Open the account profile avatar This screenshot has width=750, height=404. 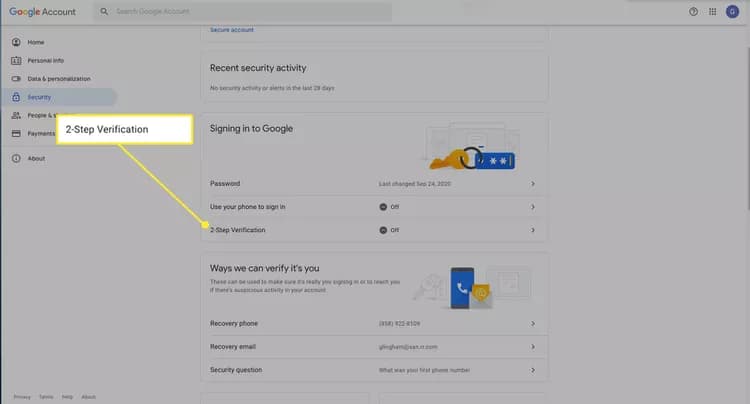tap(732, 11)
